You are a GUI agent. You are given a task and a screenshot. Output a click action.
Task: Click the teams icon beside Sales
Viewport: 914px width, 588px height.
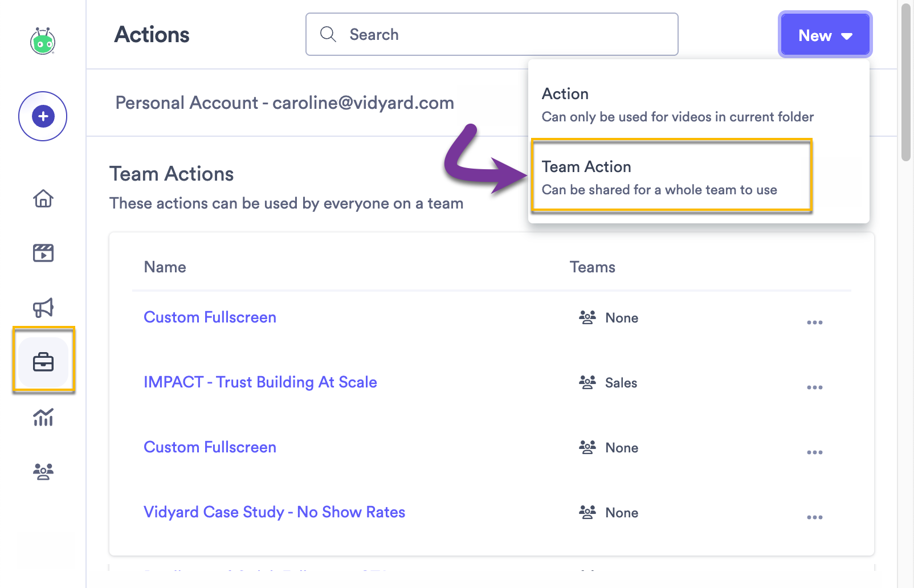[x=587, y=382]
